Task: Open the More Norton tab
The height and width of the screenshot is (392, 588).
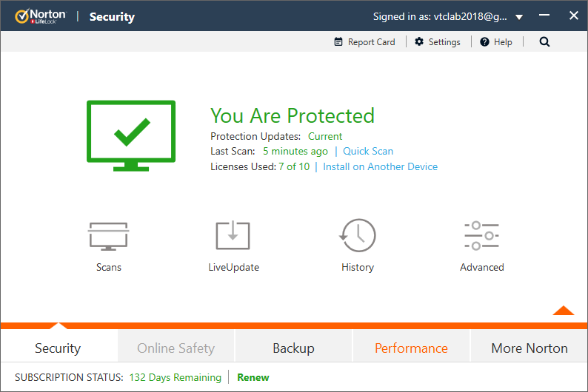Action: (529, 348)
